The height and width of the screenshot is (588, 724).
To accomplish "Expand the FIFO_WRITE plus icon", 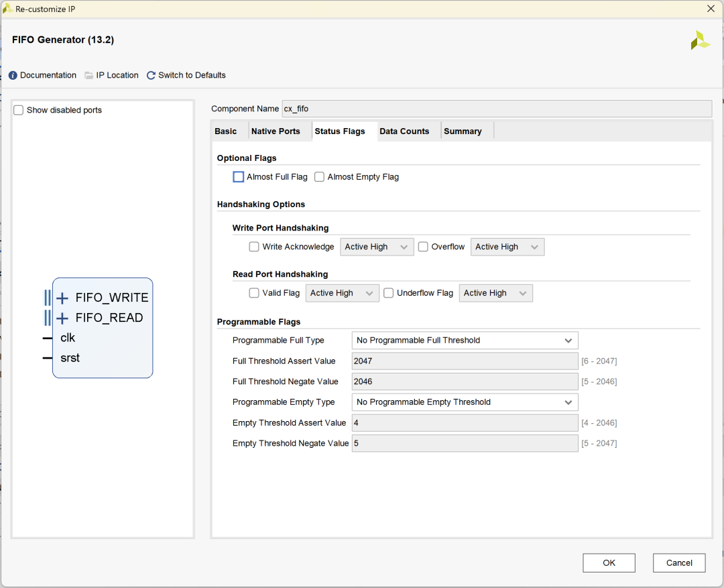I will coord(62,298).
